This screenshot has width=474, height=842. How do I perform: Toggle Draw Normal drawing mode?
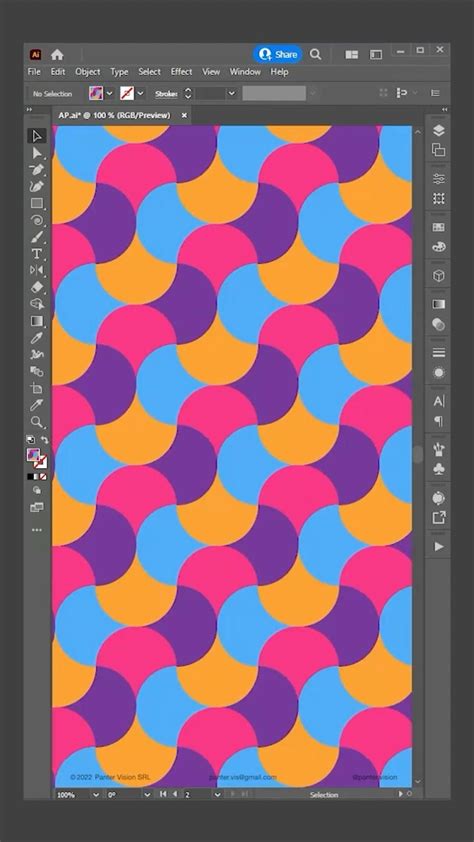point(37,490)
